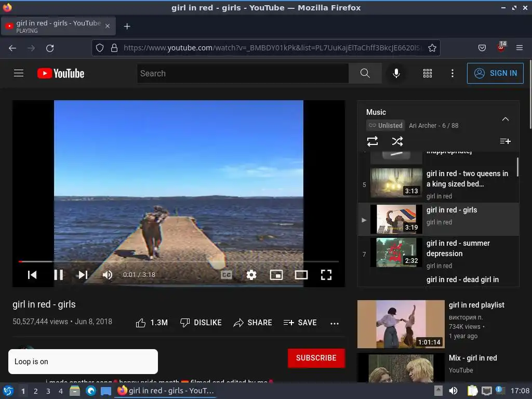Reload the current page
532x399 pixels.
[x=50, y=48]
